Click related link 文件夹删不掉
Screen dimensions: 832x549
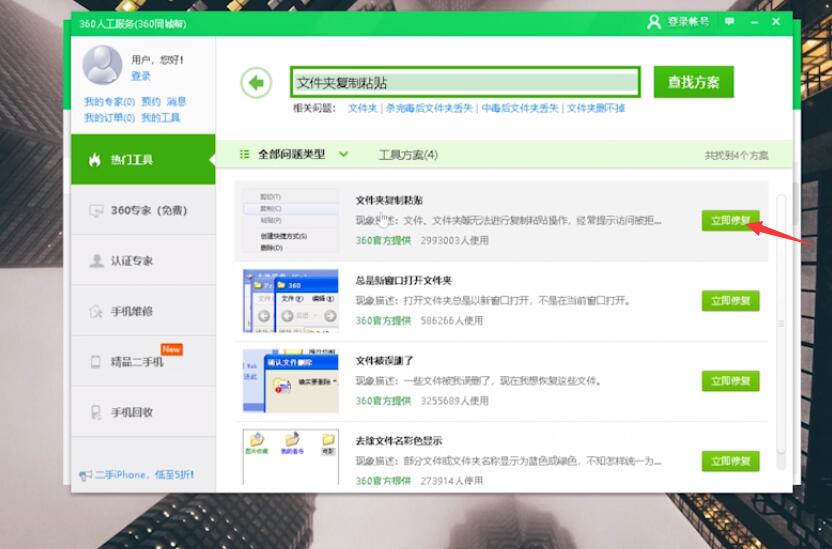click(x=596, y=108)
